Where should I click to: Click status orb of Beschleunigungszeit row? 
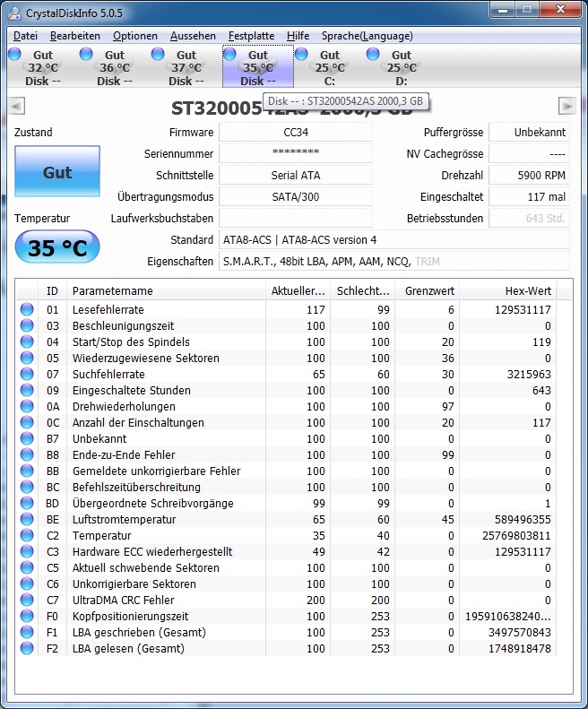(x=27, y=325)
